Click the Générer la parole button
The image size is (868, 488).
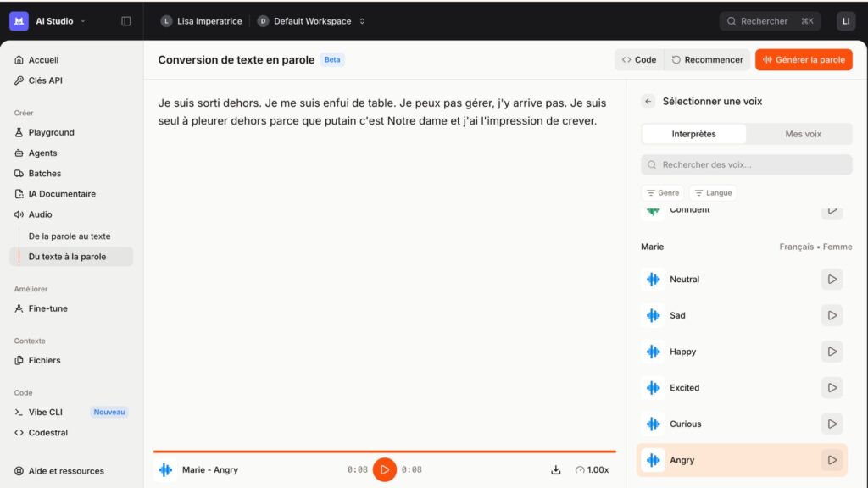pos(803,59)
